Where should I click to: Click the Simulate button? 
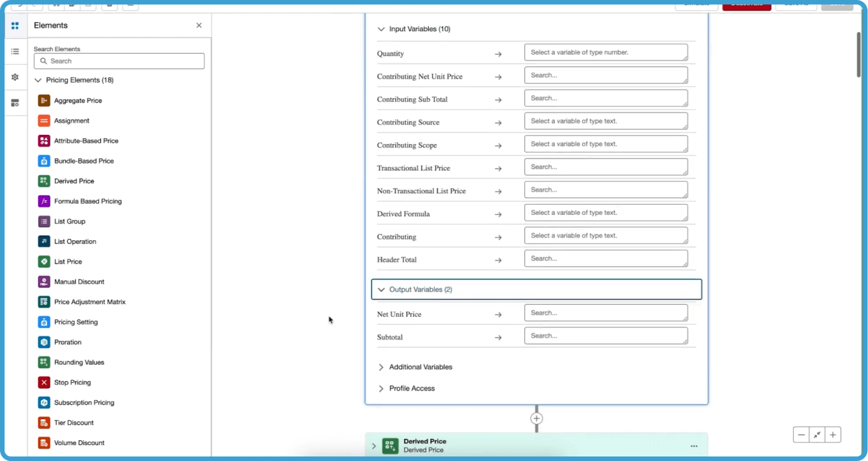(696, 4)
